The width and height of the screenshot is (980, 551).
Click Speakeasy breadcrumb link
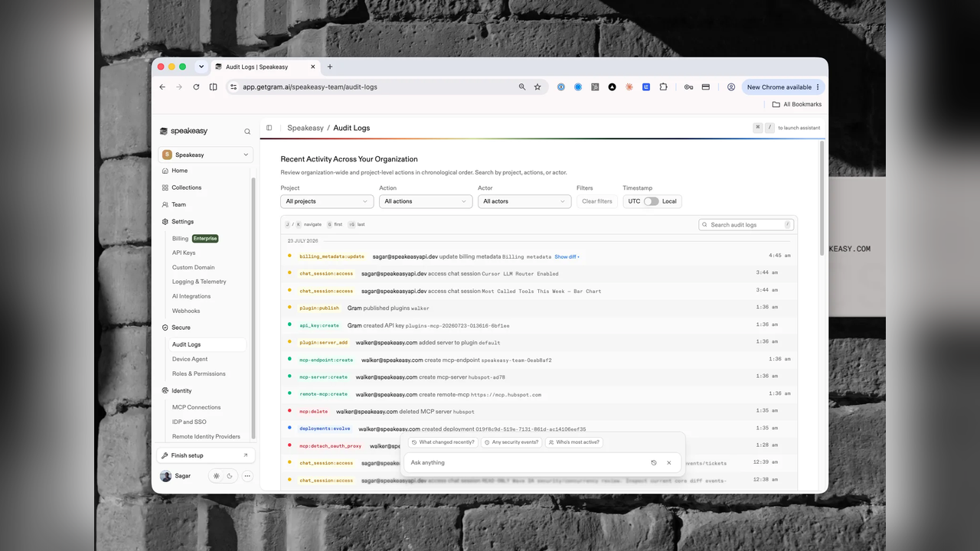(305, 128)
